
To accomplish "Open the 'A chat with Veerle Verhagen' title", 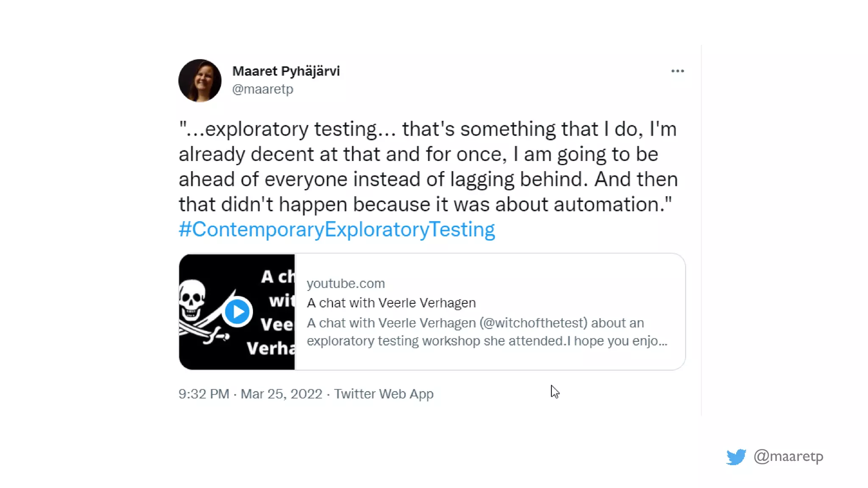I will pyautogui.click(x=391, y=303).
